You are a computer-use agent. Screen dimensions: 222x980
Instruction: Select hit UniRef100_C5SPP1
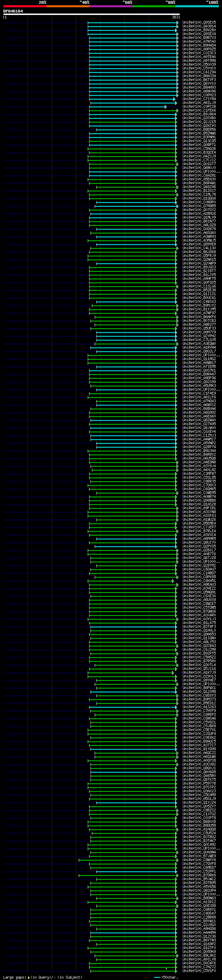[199, 871]
